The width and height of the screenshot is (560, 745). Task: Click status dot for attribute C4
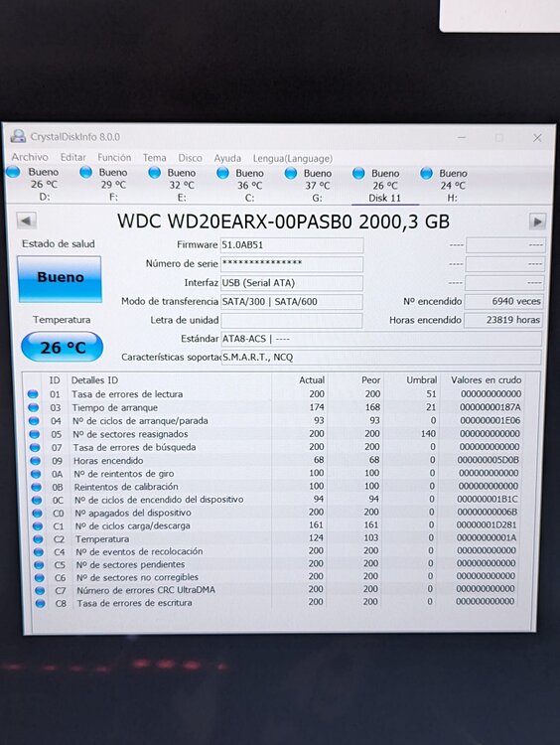coord(39,551)
